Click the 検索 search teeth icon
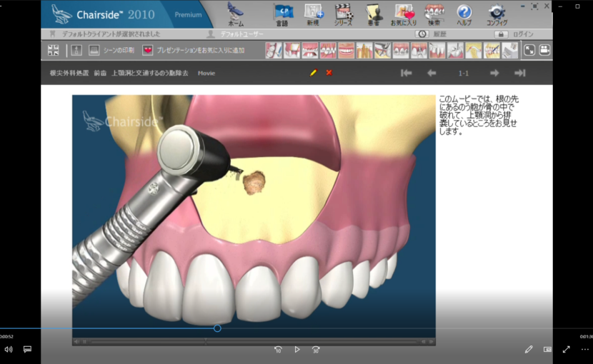This screenshot has width=593, height=364. [x=434, y=14]
